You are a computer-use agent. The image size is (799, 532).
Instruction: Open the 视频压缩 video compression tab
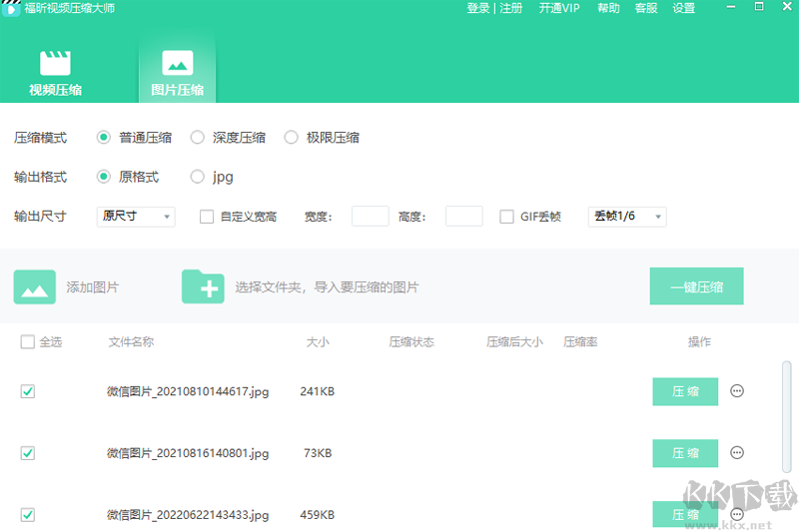(x=56, y=73)
